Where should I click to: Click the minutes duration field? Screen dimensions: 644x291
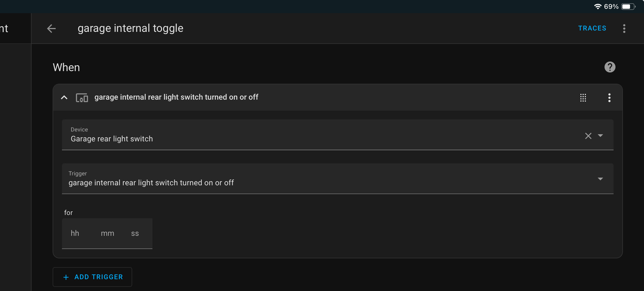point(107,233)
